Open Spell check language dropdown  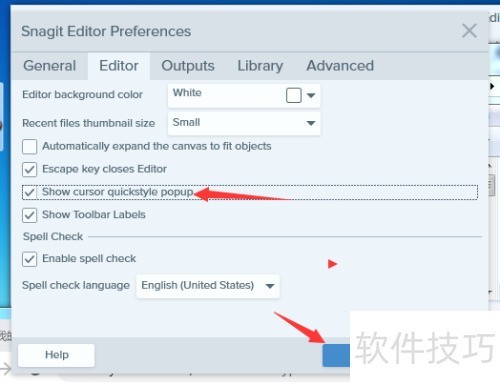click(x=208, y=286)
